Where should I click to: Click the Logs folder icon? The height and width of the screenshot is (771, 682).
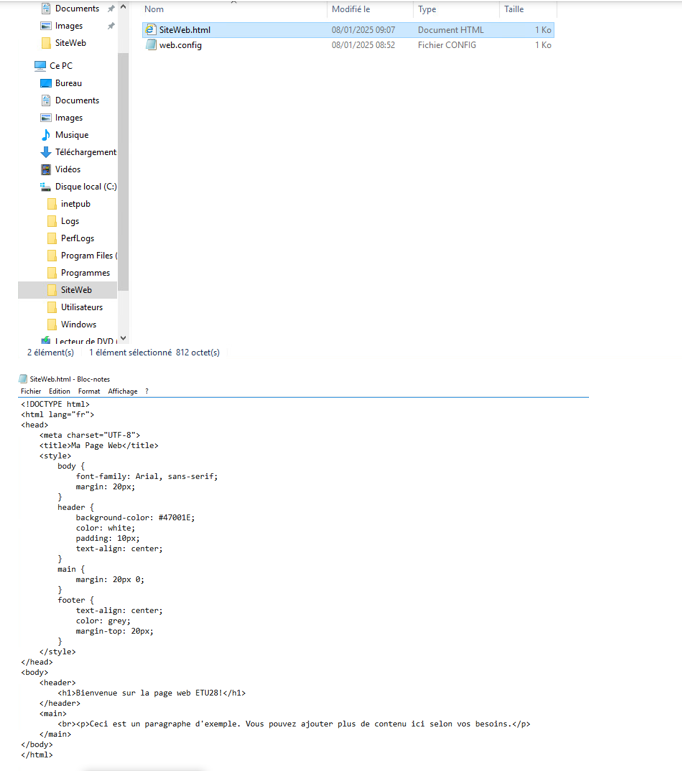(x=52, y=221)
